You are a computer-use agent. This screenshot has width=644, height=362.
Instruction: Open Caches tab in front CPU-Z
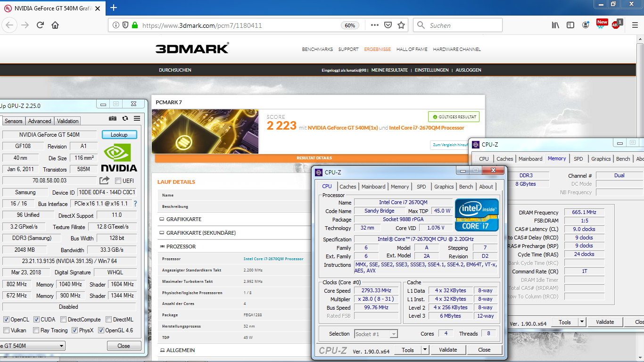pyautogui.click(x=348, y=187)
